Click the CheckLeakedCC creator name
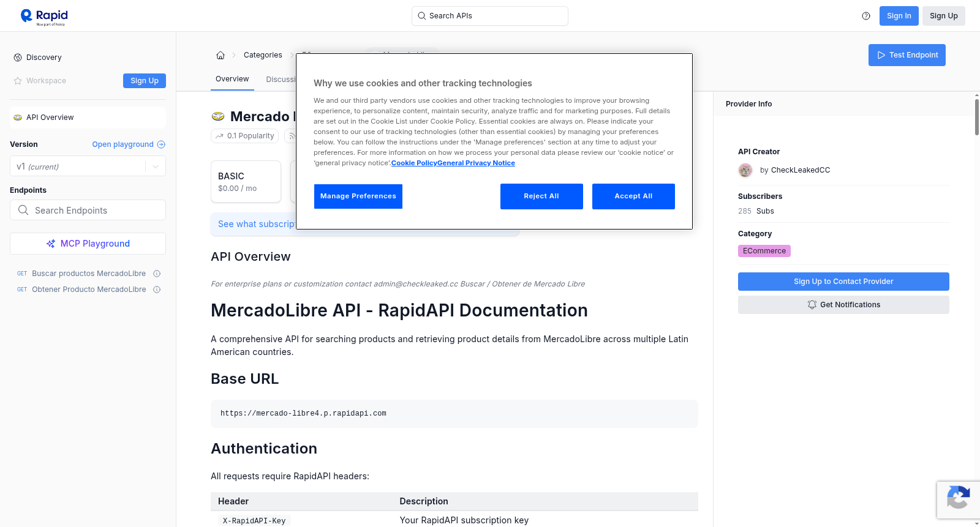This screenshot has width=980, height=527. pos(801,170)
